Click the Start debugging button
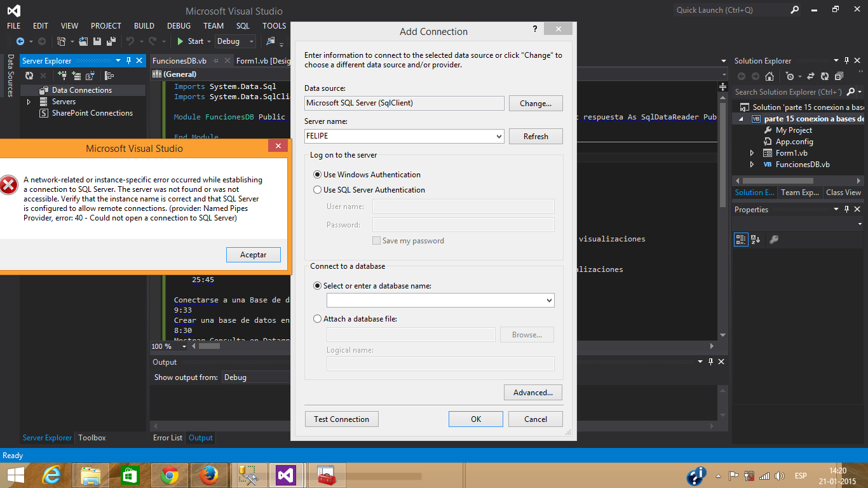868x488 pixels. click(x=190, y=41)
